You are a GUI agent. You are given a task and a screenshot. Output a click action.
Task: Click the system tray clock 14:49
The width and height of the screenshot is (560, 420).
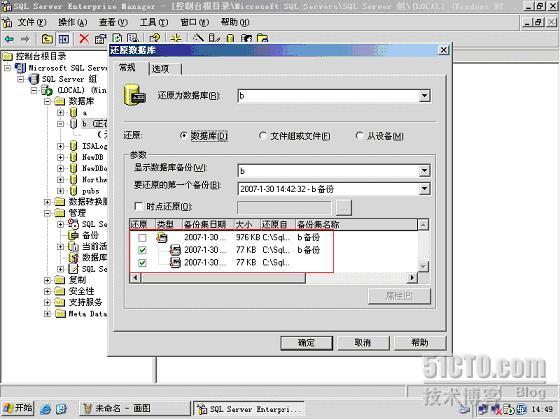pyautogui.click(x=542, y=409)
